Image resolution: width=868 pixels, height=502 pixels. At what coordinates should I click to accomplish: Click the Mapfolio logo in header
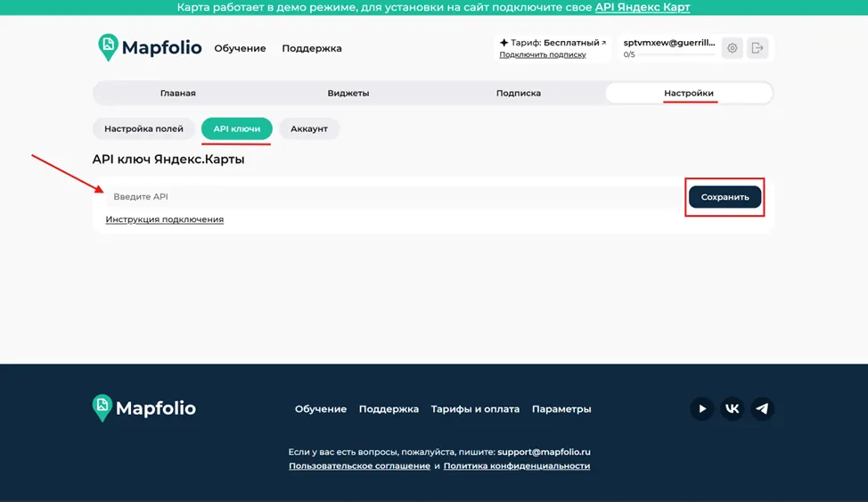tap(150, 47)
